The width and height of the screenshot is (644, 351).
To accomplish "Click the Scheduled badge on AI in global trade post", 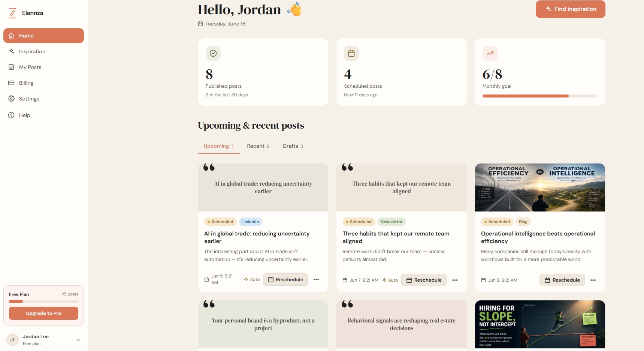I will point(221,222).
